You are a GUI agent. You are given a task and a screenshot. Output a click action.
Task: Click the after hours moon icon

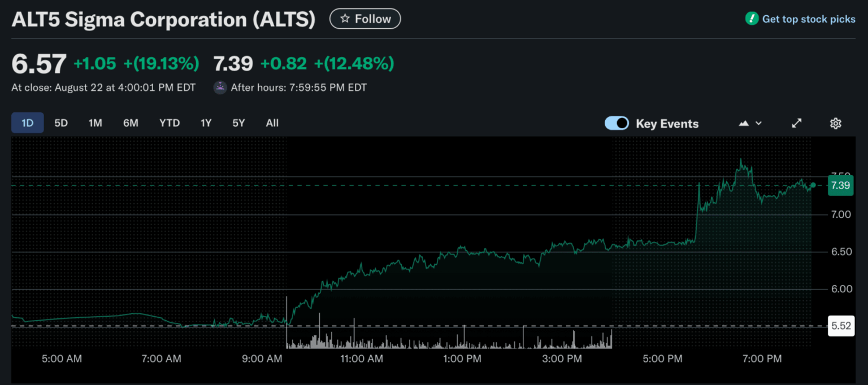point(220,88)
